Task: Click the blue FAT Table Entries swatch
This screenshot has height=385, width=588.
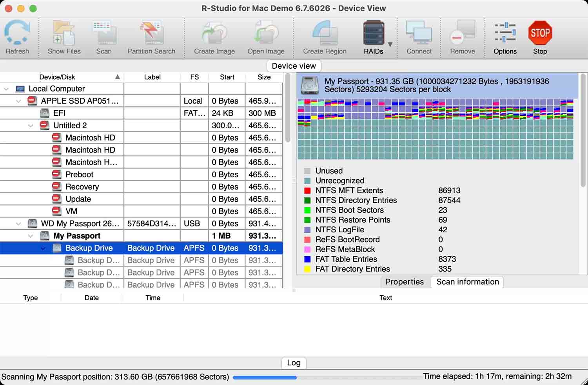Action: click(x=307, y=259)
